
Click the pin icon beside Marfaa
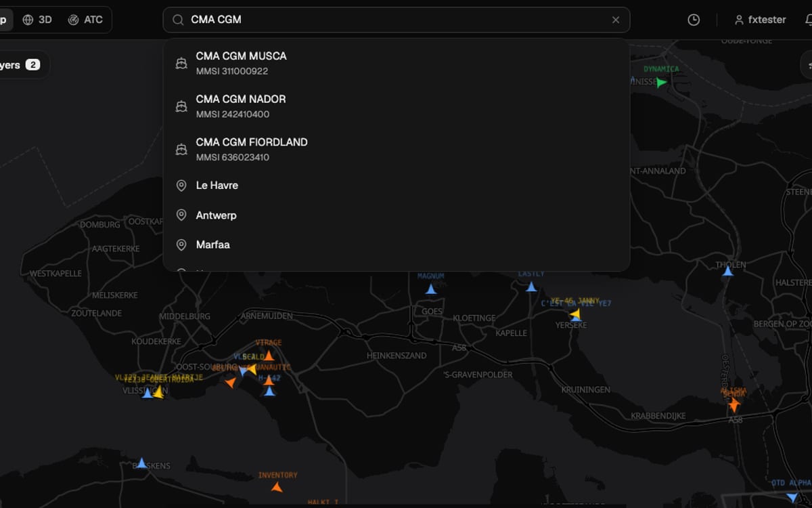pyautogui.click(x=181, y=245)
